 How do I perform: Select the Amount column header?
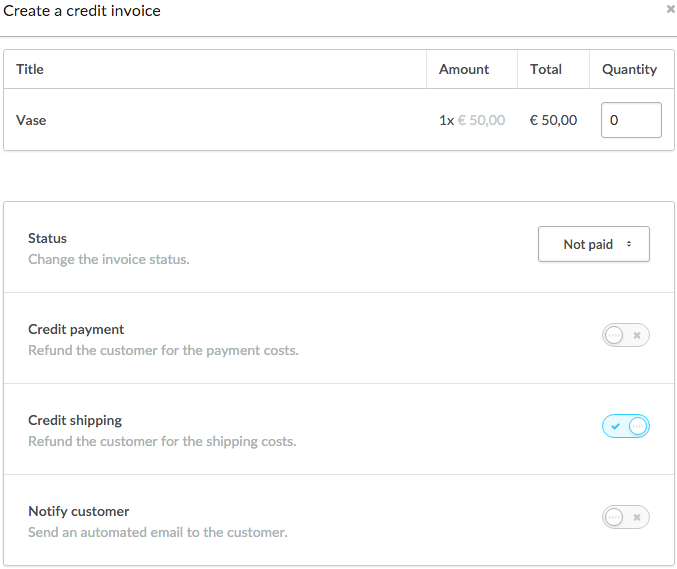coord(464,69)
